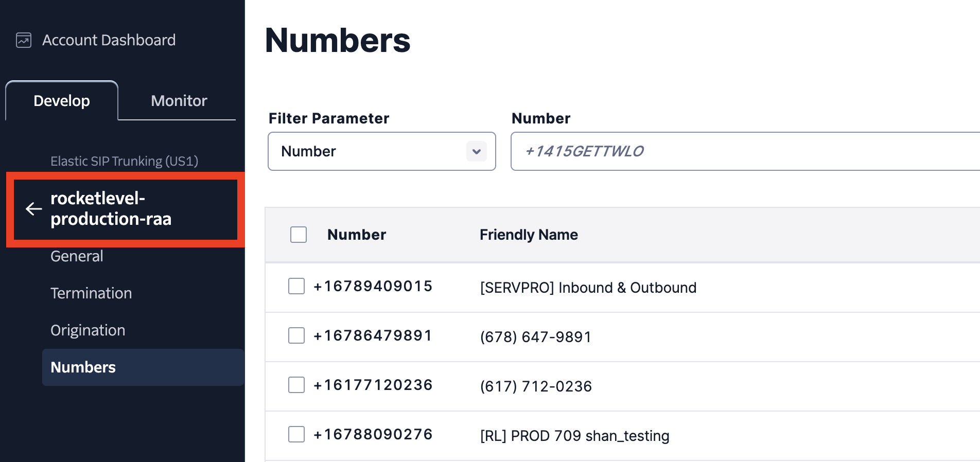Open phone number +16788090276
Viewport: 980px width, 462px height.
pos(373,434)
